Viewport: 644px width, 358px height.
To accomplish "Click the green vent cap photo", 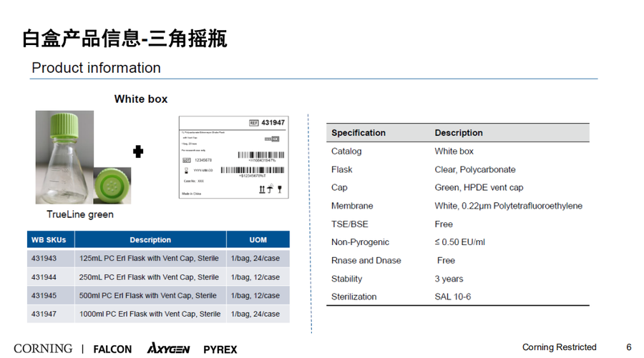I will (x=112, y=186).
